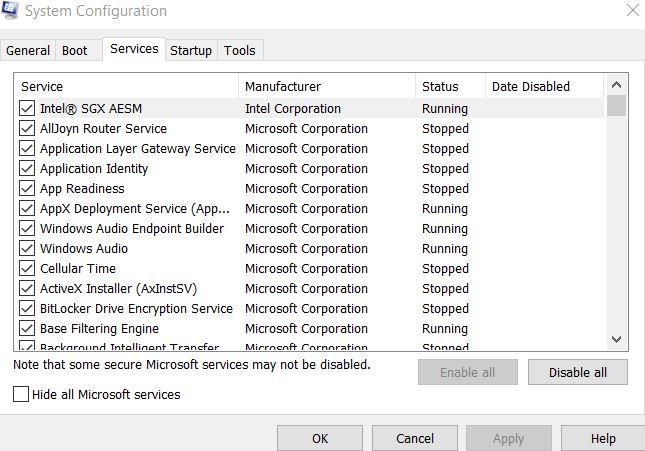
Task: Enable Hide all Microsoft services option
Action: coord(22,395)
